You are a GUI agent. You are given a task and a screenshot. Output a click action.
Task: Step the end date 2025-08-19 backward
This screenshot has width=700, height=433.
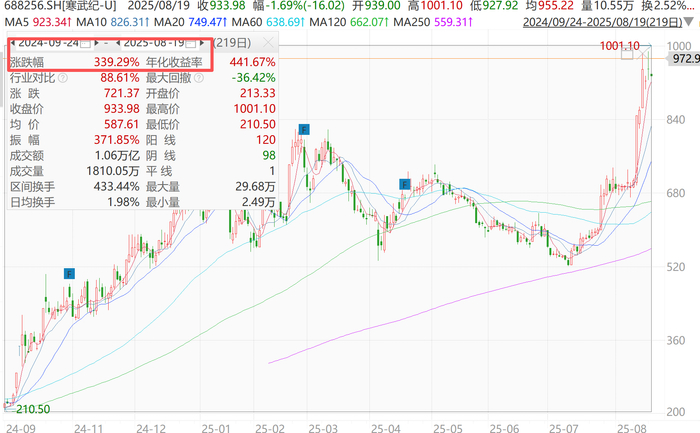coord(118,43)
